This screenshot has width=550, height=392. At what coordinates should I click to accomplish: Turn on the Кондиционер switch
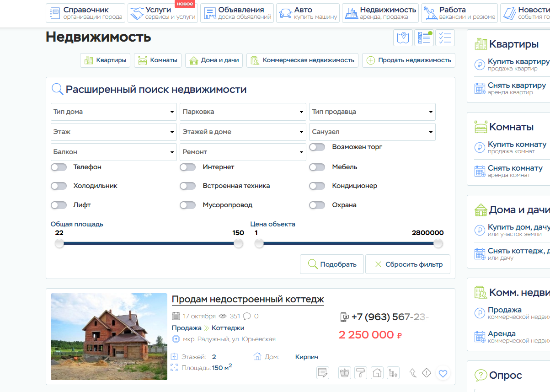tap(317, 186)
